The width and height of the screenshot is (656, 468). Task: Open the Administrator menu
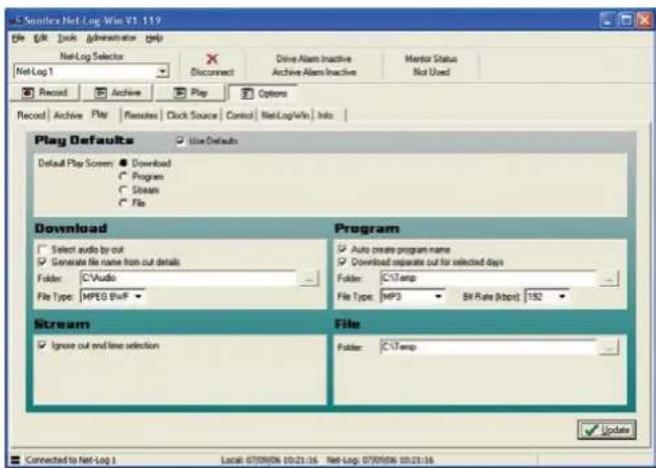111,38
